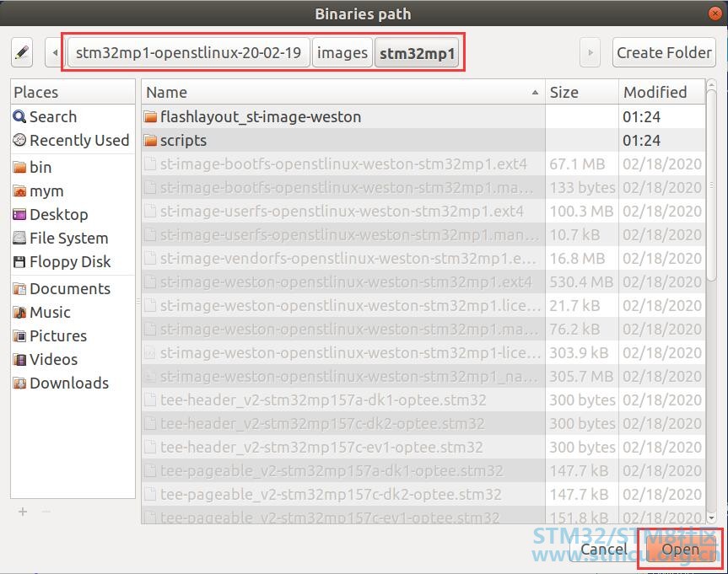Toggle the pencil path-typing button

pyautogui.click(x=22, y=52)
